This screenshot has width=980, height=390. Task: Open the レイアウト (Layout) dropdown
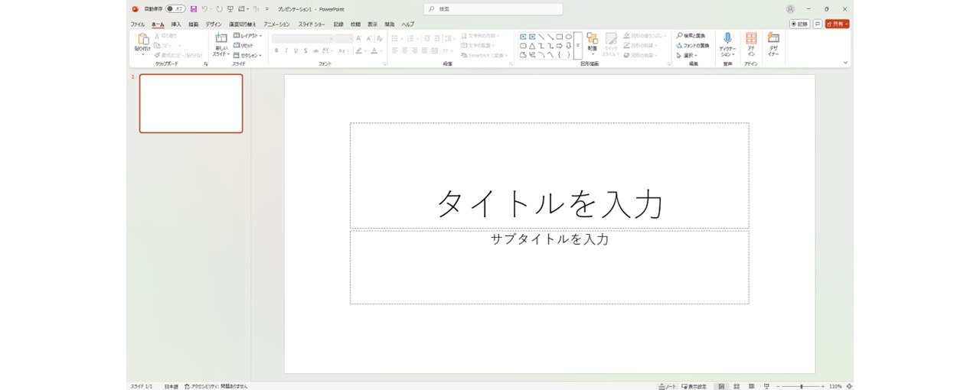point(248,36)
